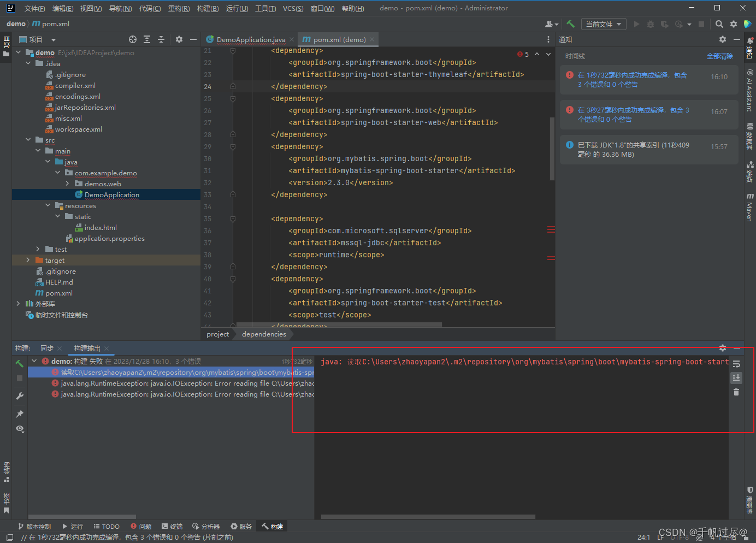
Task: Switch to the Sync tab in build panel
Action: coord(47,349)
